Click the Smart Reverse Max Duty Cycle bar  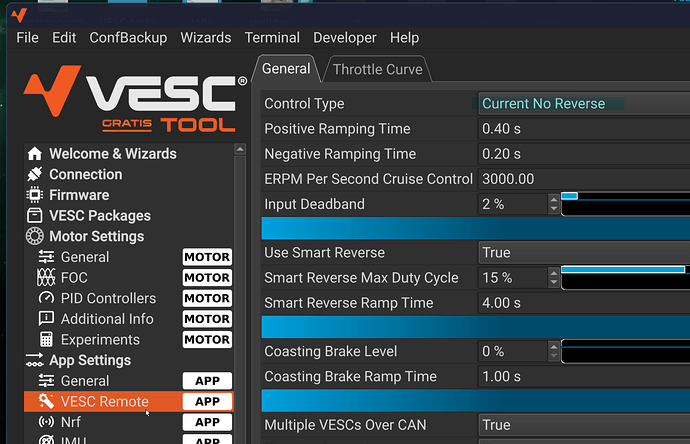point(625,278)
